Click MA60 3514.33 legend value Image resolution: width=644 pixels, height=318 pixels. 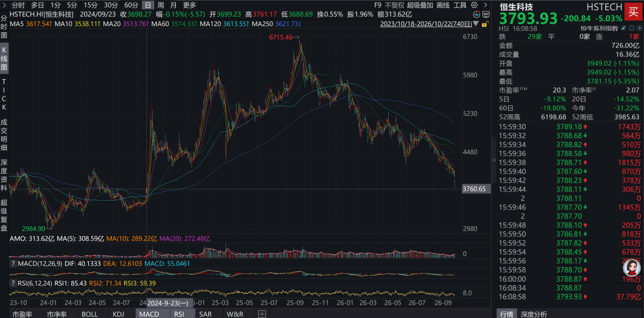[175, 24]
